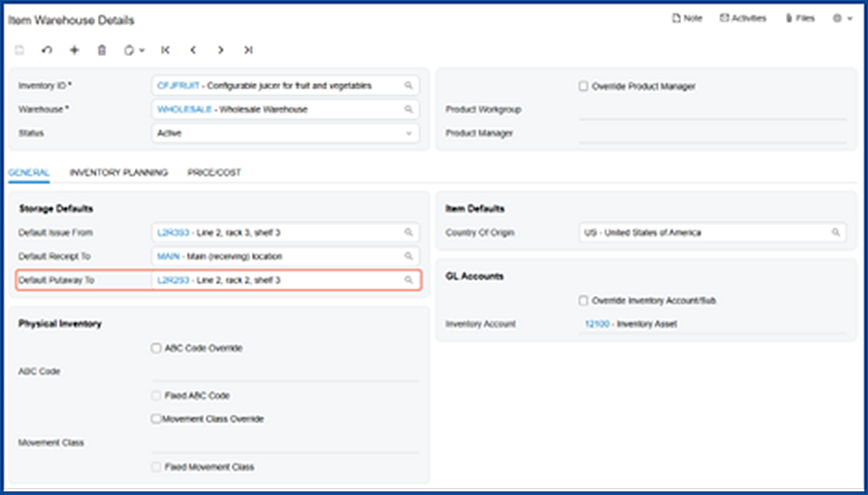The width and height of the screenshot is (868, 495).
Task: Follow the 12100 inventory account link
Action: (597, 324)
